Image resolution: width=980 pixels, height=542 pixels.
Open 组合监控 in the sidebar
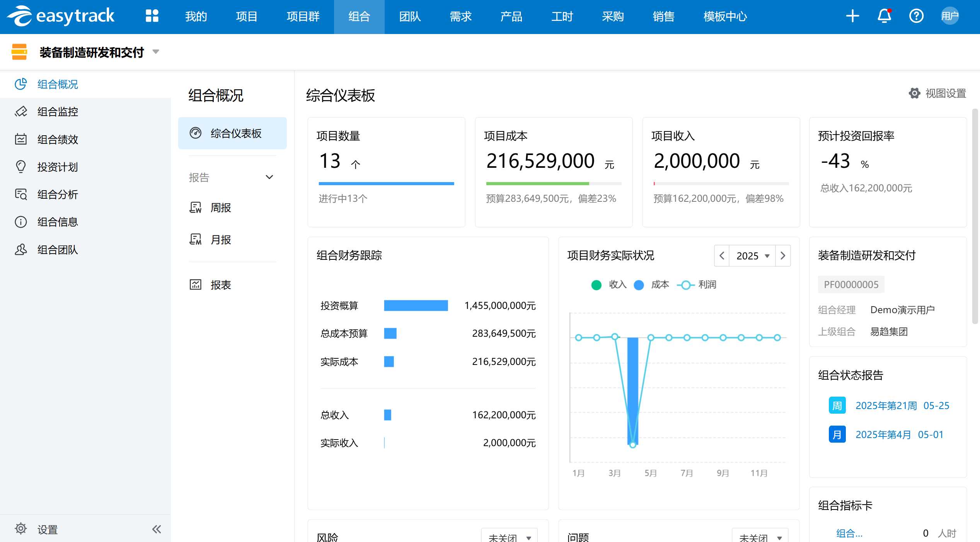click(x=58, y=112)
